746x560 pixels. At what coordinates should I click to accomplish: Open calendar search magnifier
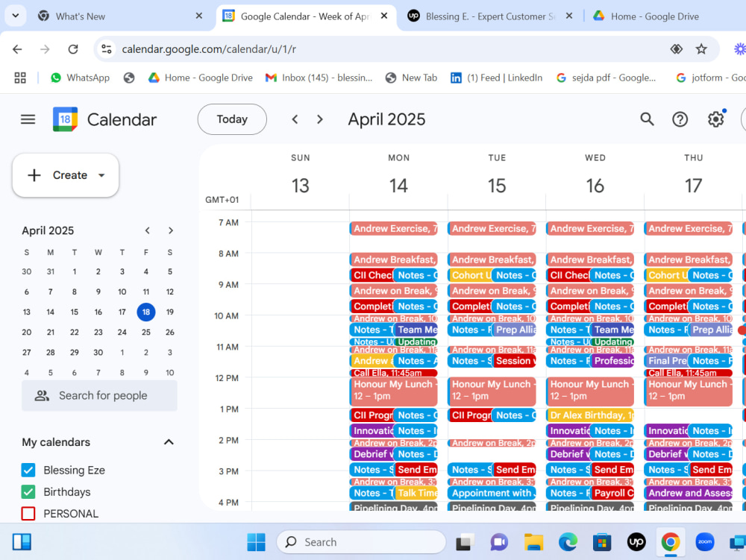point(647,119)
